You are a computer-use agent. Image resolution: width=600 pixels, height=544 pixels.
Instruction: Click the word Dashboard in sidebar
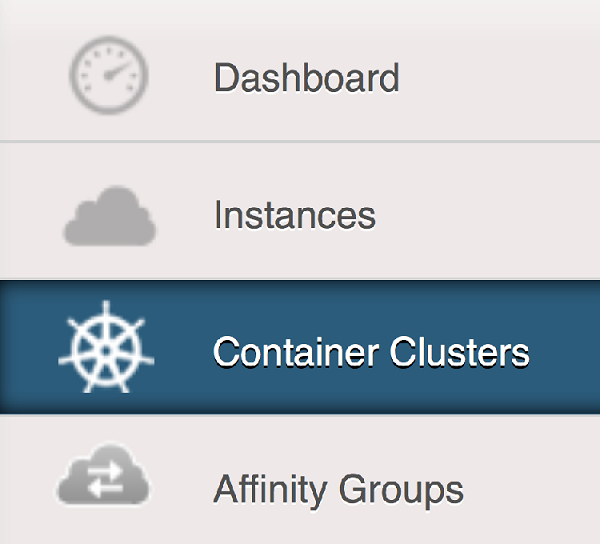coord(307,78)
